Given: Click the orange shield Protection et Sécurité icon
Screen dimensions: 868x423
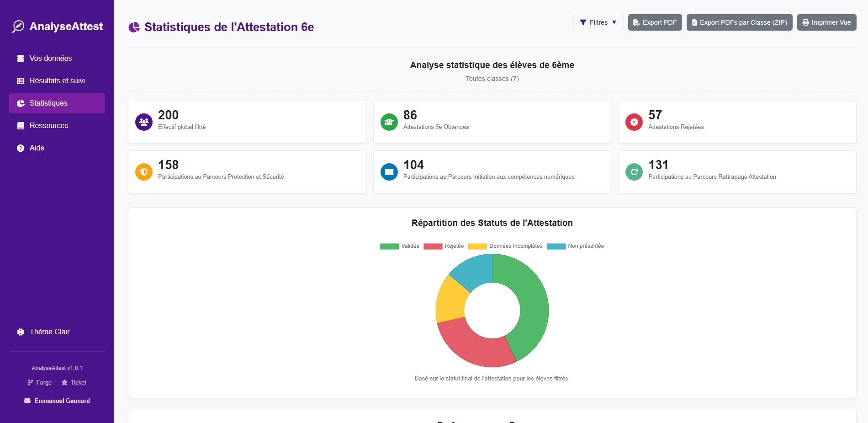Looking at the screenshot, I should (144, 172).
